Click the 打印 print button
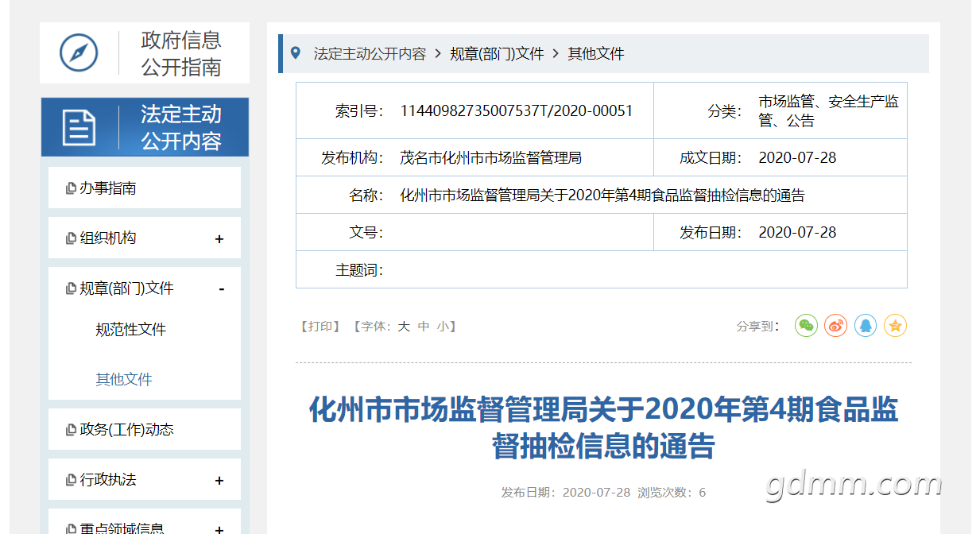 321,327
